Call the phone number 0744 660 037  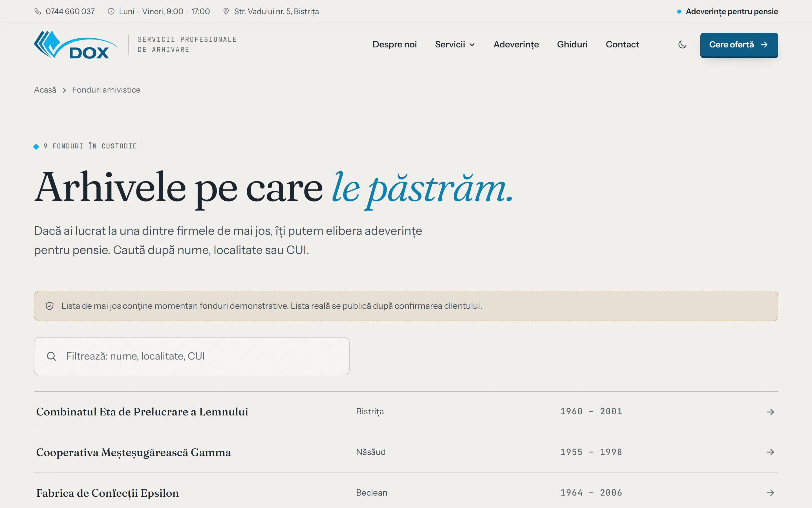pos(70,11)
